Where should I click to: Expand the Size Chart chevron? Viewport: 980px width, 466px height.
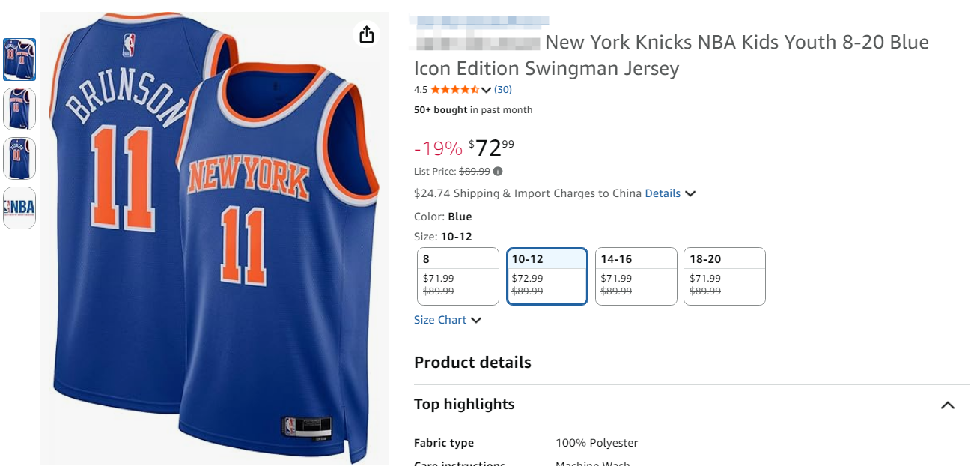coord(476,321)
